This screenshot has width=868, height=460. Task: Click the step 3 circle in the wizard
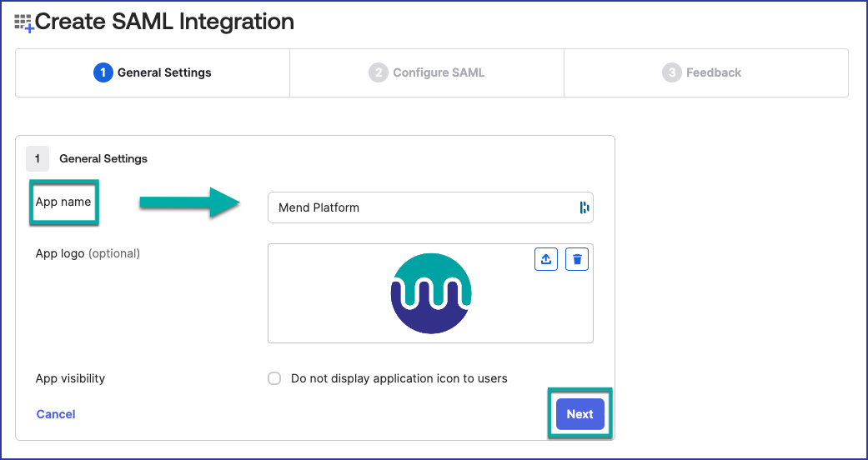pyautogui.click(x=671, y=72)
